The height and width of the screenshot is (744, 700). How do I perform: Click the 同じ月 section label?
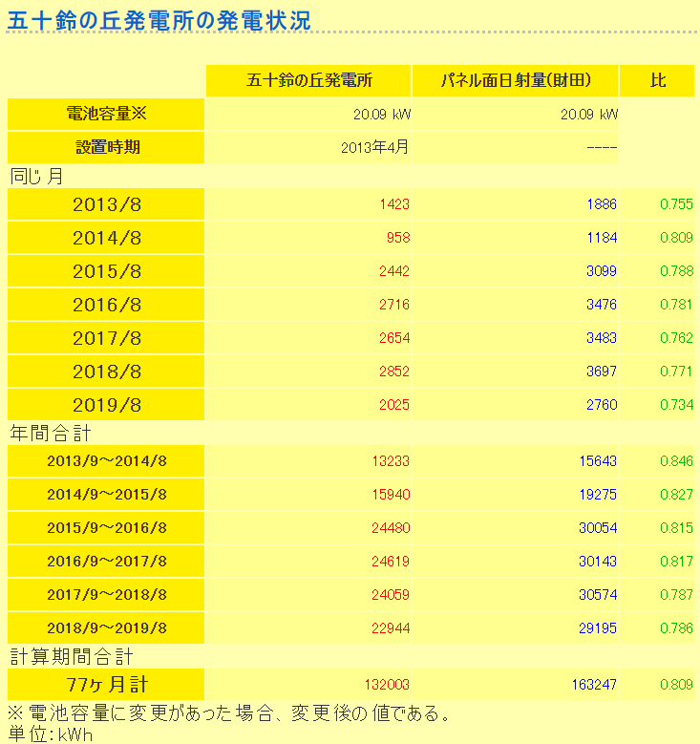(x=36, y=176)
